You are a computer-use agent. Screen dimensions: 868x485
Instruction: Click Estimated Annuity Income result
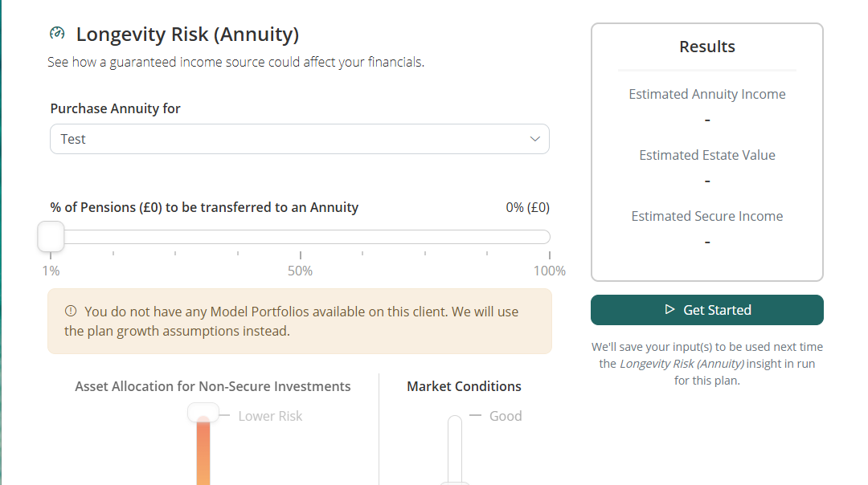tap(707, 95)
